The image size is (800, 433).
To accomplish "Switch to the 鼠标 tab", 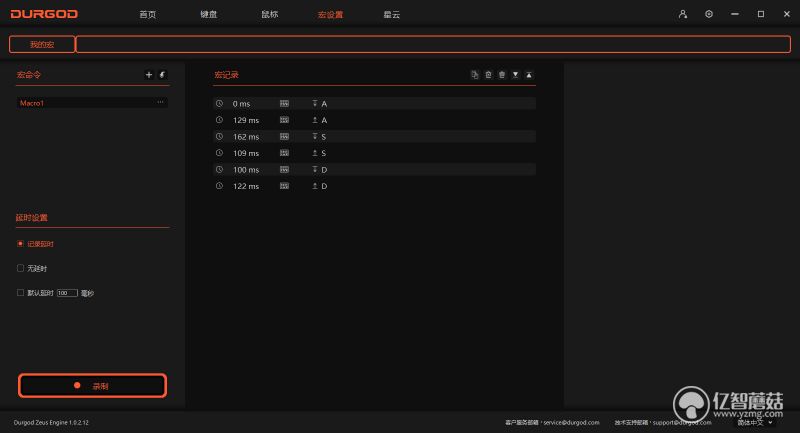I will [x=270, y=14].
